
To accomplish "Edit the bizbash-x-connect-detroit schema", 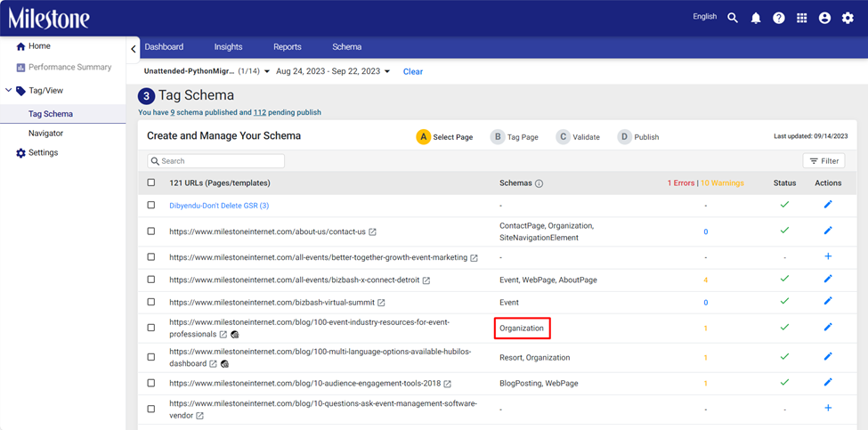I will tap(828, 279).
